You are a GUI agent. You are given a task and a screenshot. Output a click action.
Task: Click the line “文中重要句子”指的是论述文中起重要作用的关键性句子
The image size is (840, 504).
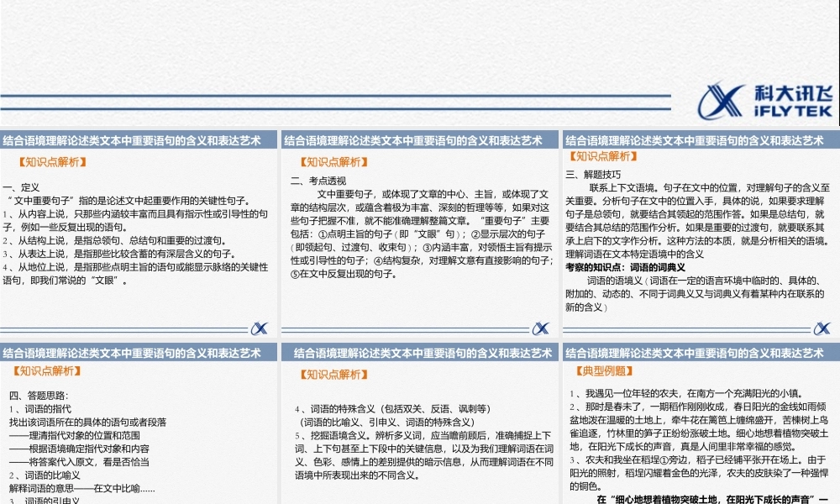(128, 201)
